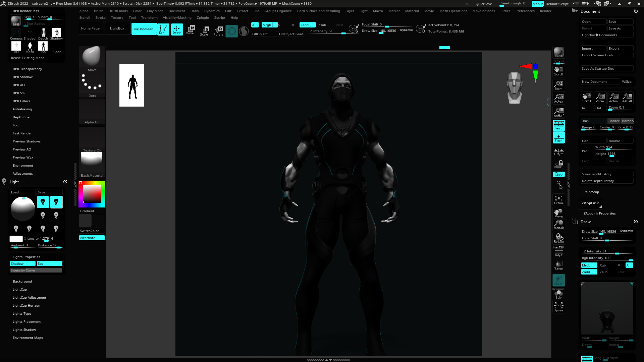
Task: Expand the Lights Placement section
Action: [x=26, y=322]
